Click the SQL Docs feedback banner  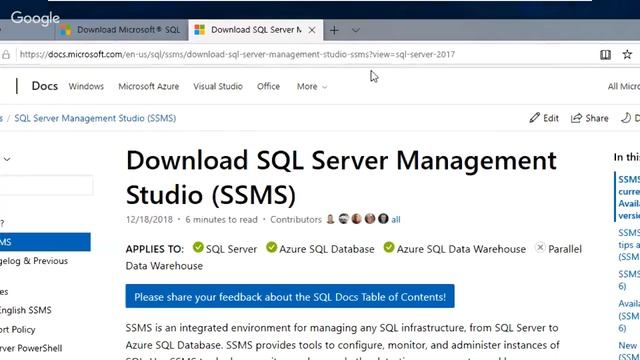[x=290, y=296]
